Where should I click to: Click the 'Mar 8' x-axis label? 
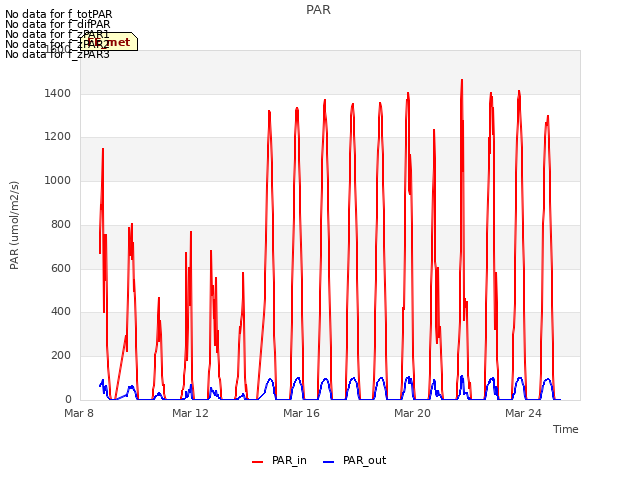[x=79, y=413]
